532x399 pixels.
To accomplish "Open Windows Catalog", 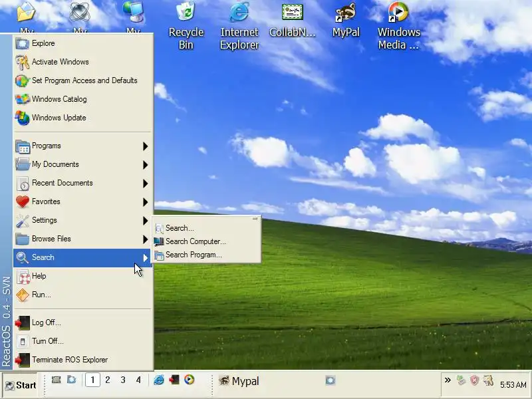I will tap(82, 99).
